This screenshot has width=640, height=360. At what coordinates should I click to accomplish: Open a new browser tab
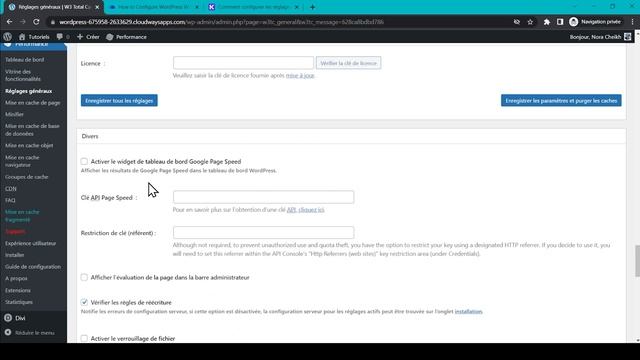pos(312,7)
